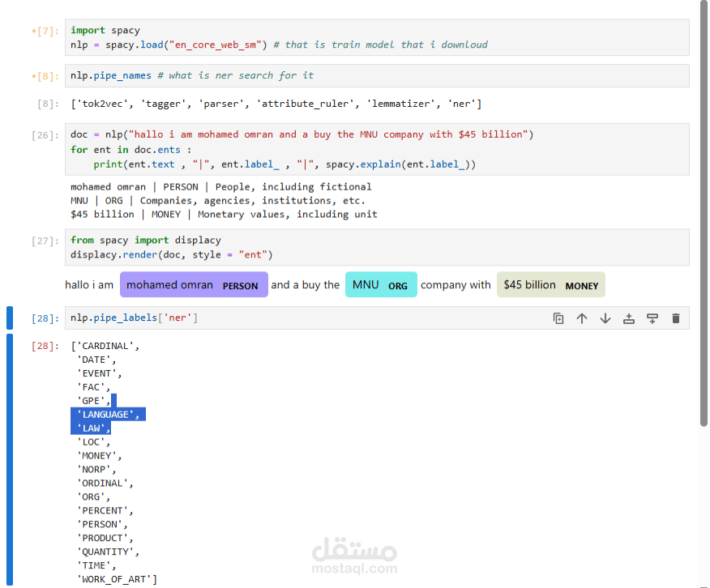
Task: Click the code cell starting with doc = nlp(
Action: [x=377, y=149]
